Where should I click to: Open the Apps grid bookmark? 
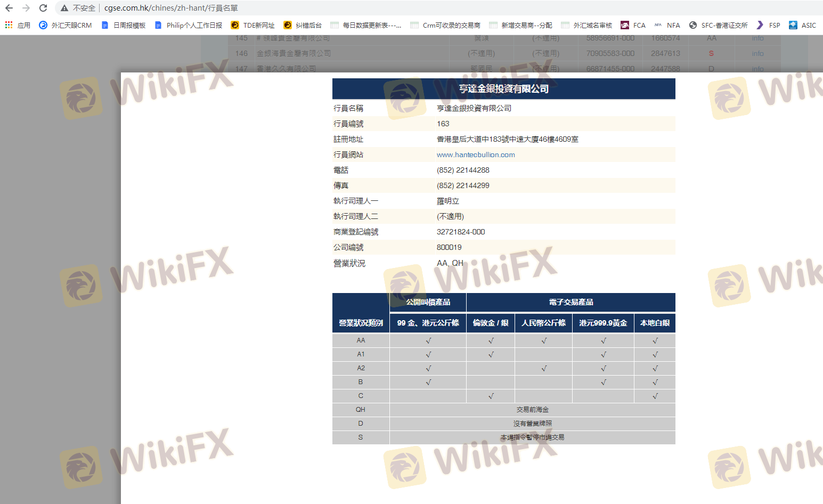pos(18,25)
